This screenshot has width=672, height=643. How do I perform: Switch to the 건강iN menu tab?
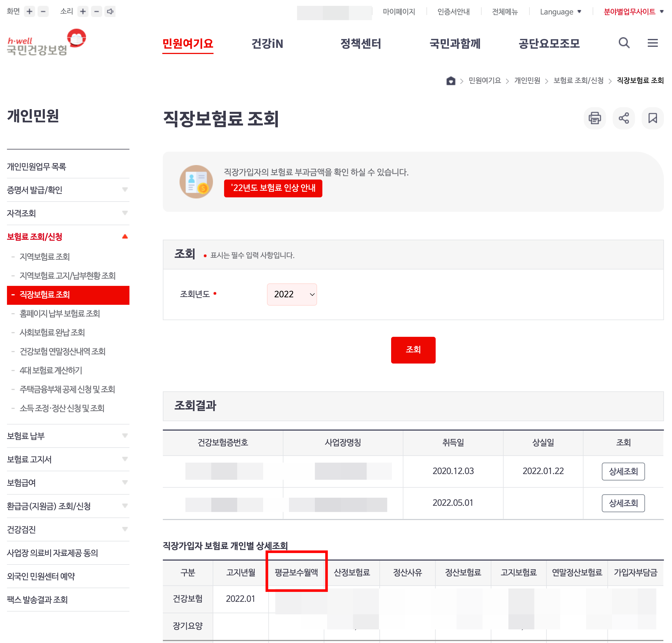(x=268, y=43)
